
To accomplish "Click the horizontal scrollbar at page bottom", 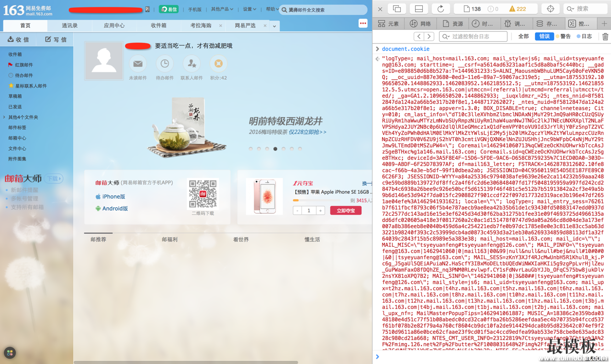I will click(x=186, y=362).
